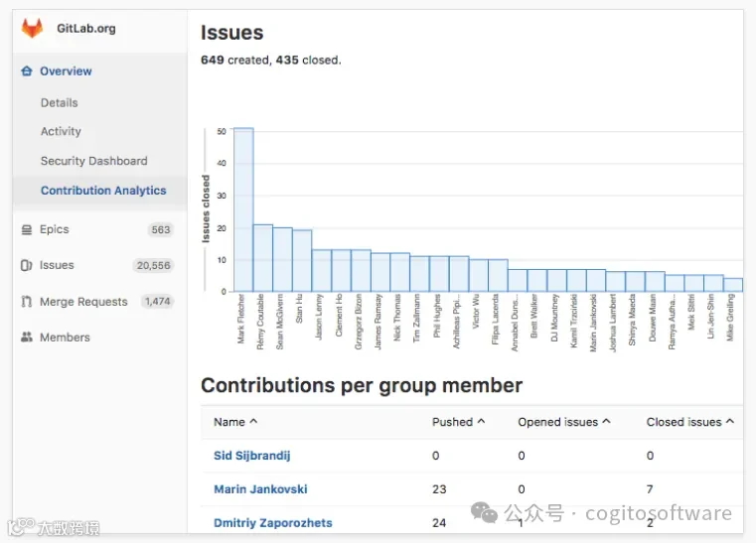Click Mark Fletcher's tallest chart bar
The height and width of the screenshot is (543, 756).
coord(243,209)
